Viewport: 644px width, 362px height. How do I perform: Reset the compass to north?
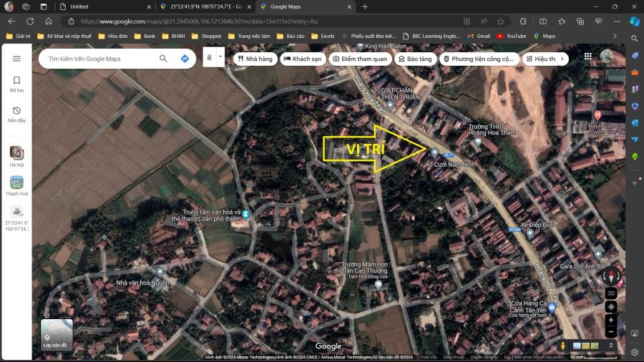click(610, 277)
